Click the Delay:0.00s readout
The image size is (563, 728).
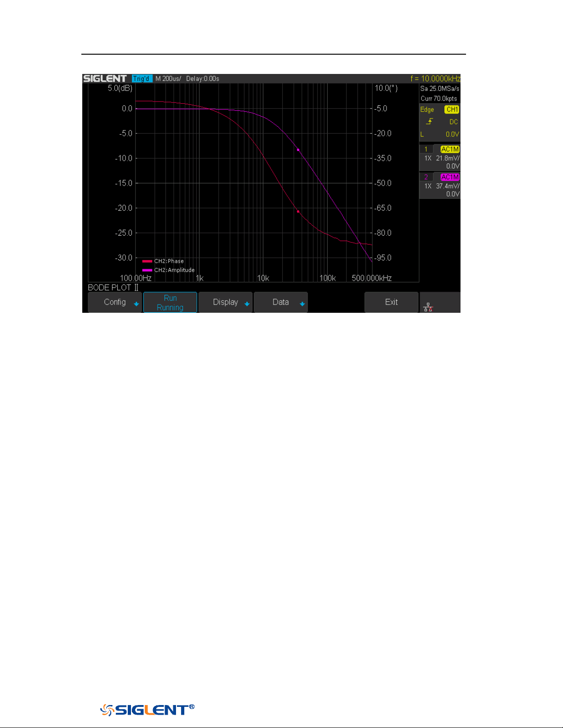(x=203, y=79)
